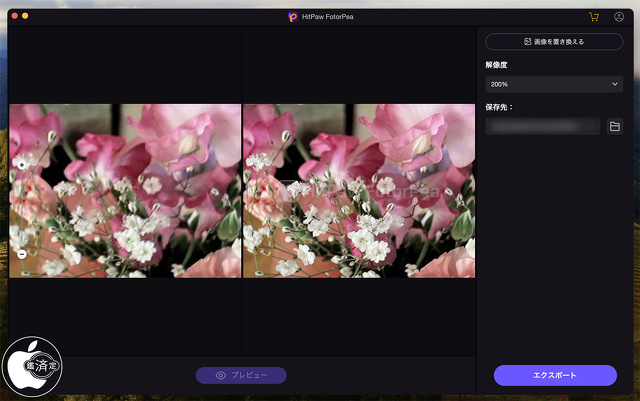Click the chevron arrow of resolution dropdown
This screenshot has width=640, height=401.
(x=614, y=85)
